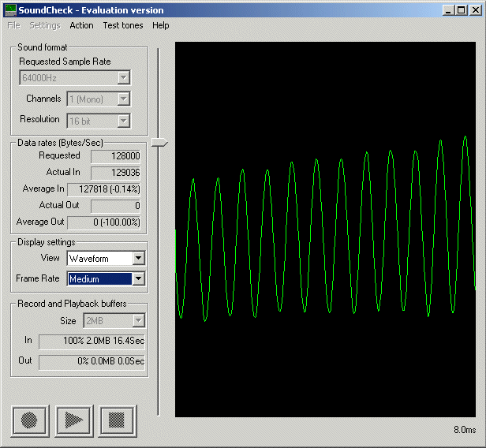Open the File menu

click(x=13, y=25)
